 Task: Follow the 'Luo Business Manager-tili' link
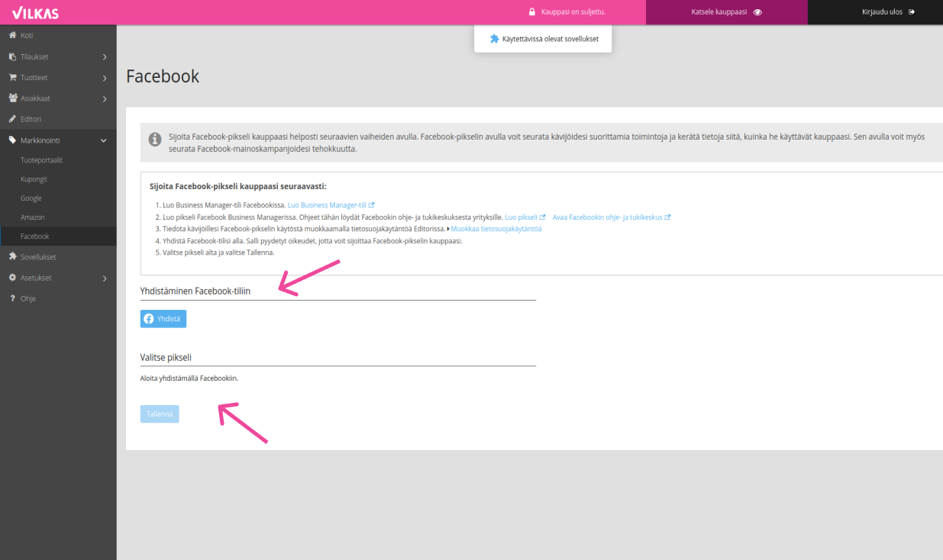point(331,205)
